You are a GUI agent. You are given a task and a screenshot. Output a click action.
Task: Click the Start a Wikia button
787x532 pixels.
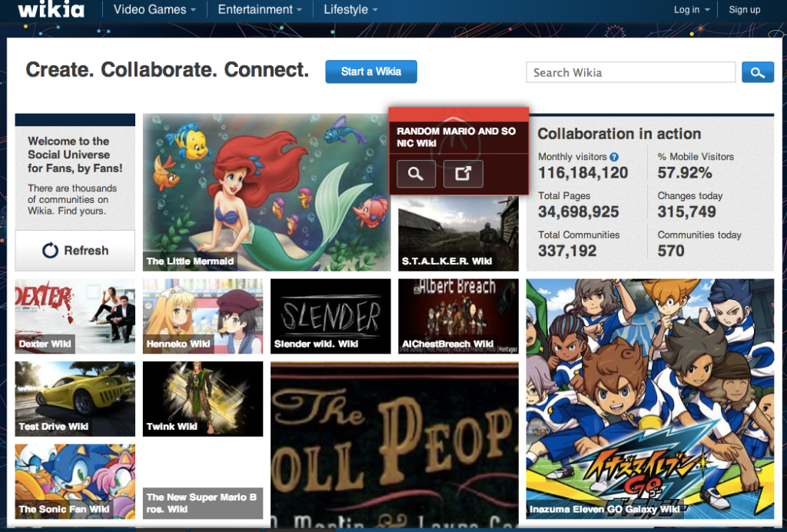click(371, 71)
